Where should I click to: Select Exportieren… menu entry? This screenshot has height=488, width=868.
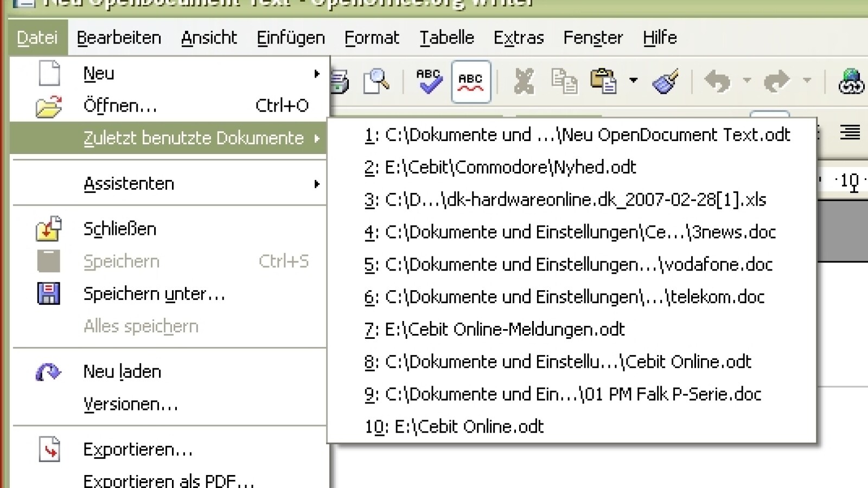(138, 450)
